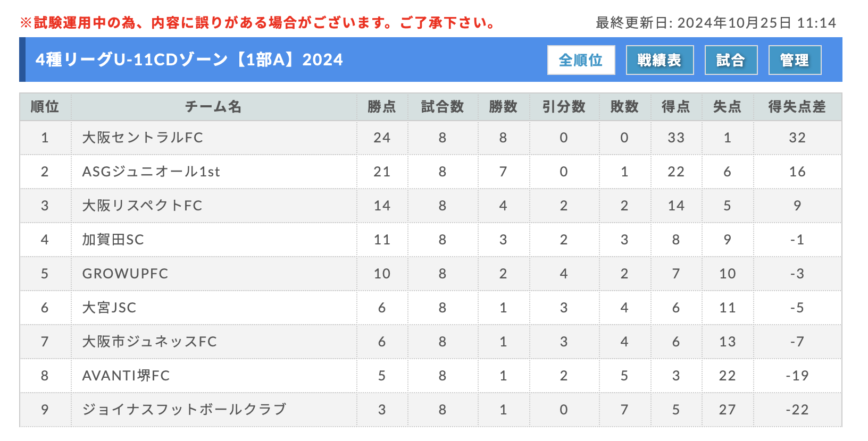This screenshot has height=441, width=868.
Task: Open the AVANTI堺FC team entry
Action: pyautogui.click(x=126, y=376)
